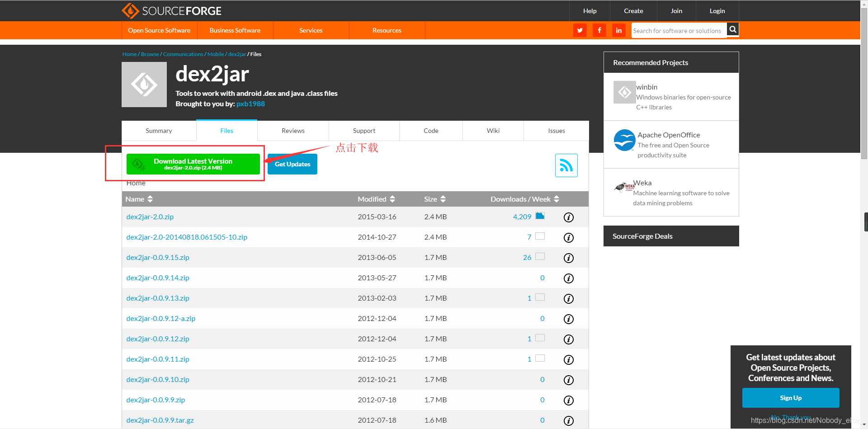
Task: Select the Files tab
Action: click(x=227, y=131)
